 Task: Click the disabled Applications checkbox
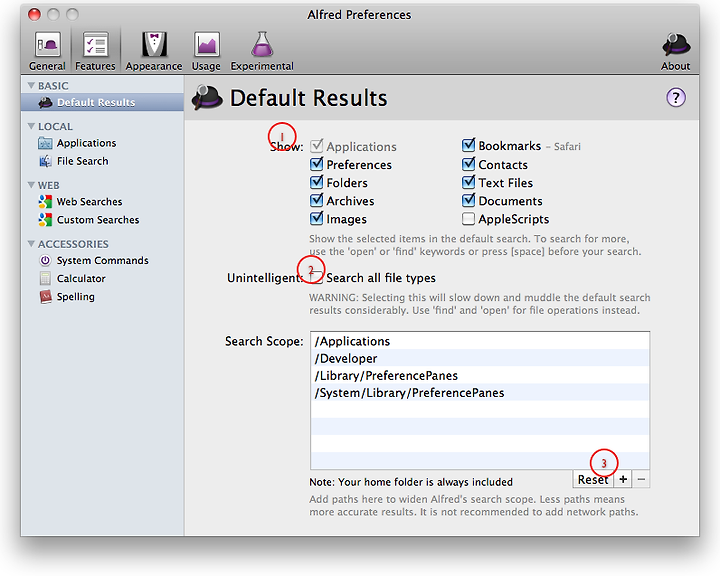click(x=316, y=146)
